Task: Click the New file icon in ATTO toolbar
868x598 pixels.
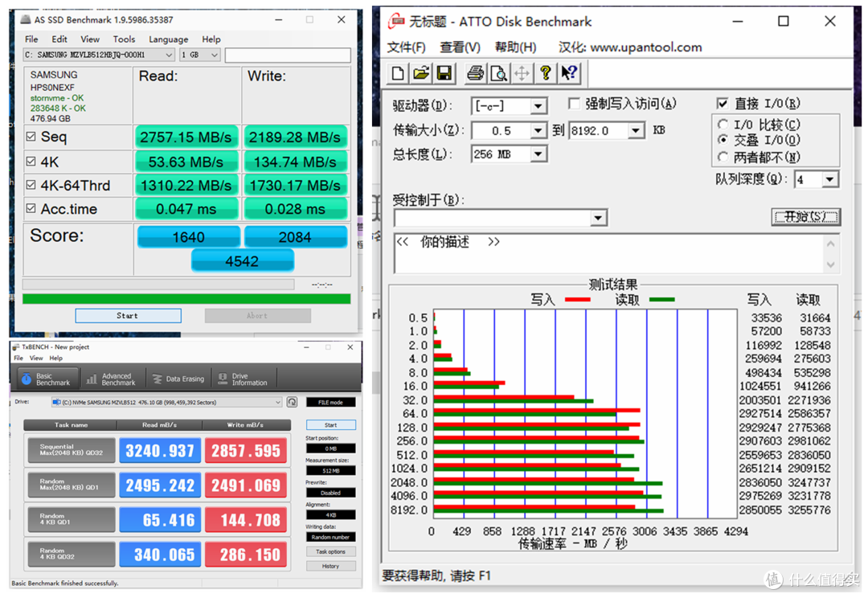Action: (398, 73)
